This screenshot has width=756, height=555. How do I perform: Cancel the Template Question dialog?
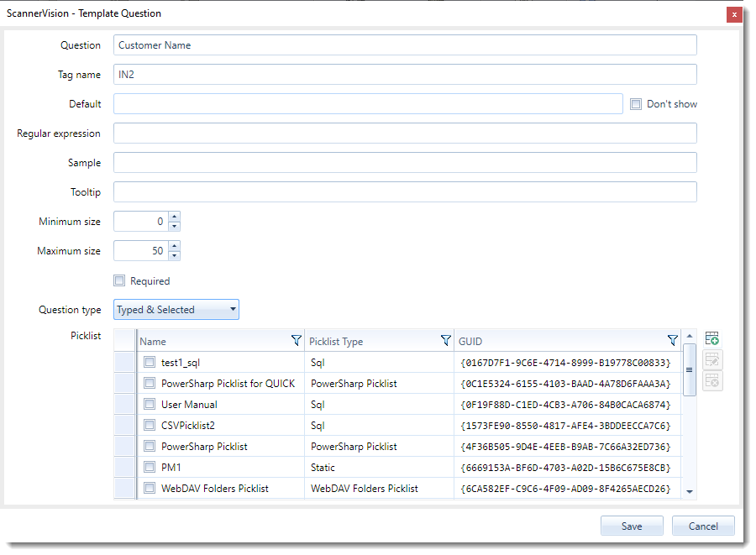703,526
